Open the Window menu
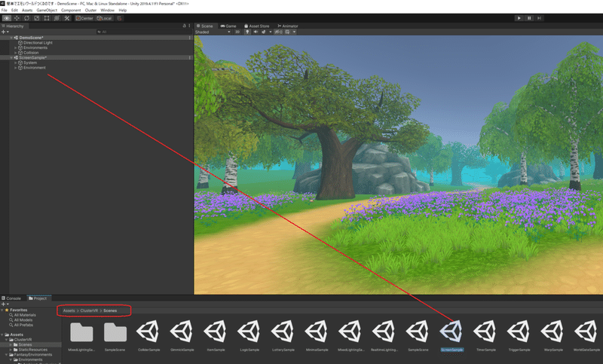This screenshot has width=603, height=364. point(107,11)
